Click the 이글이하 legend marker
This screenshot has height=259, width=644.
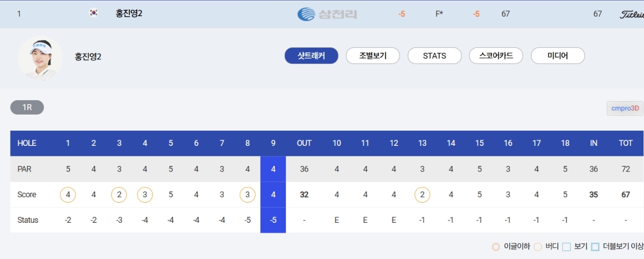[x=496, y=247]
